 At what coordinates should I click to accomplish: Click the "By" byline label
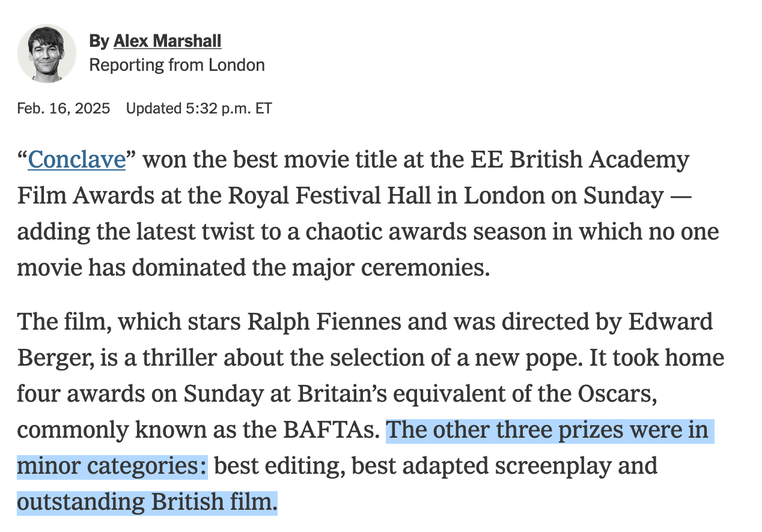99,41
